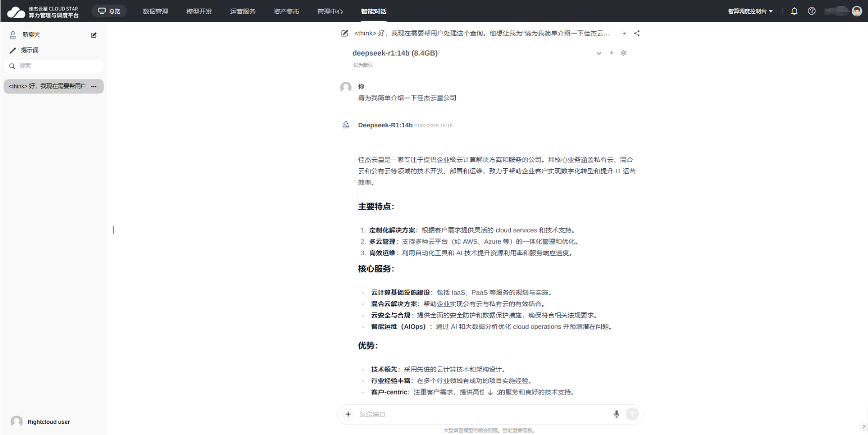Screen dimensions: 868x435
Task: Open the model settings gear icon
Action: pyautogui.click(x=623, y=53)
